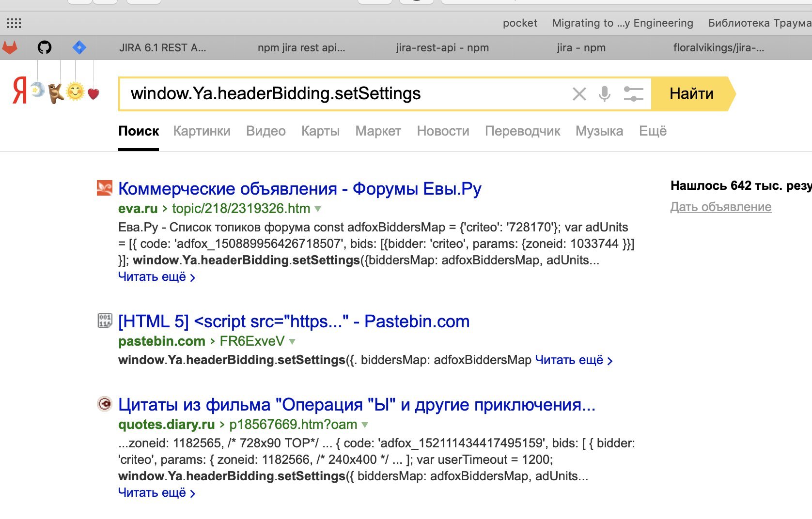Click diary.ru favicon next to third result

coord(105,404)
